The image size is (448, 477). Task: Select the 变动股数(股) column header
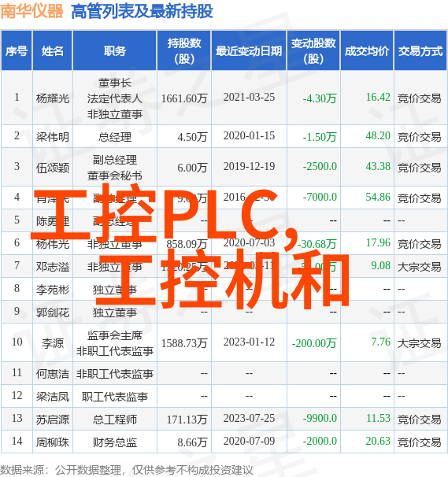coord(313,51)
